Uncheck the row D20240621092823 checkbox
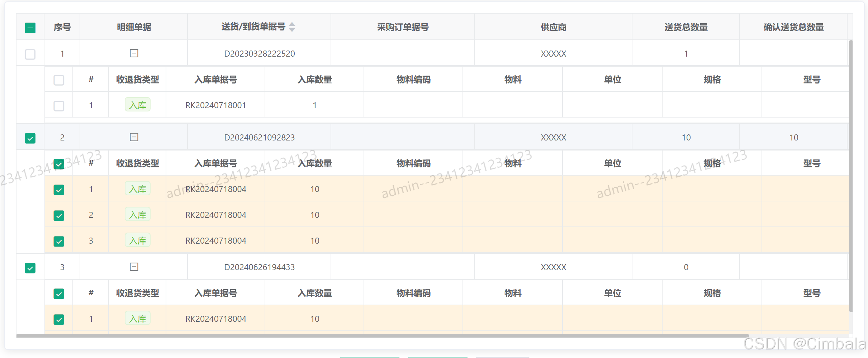This screenshot has height=358, width=868. click(x=30, y=138)
